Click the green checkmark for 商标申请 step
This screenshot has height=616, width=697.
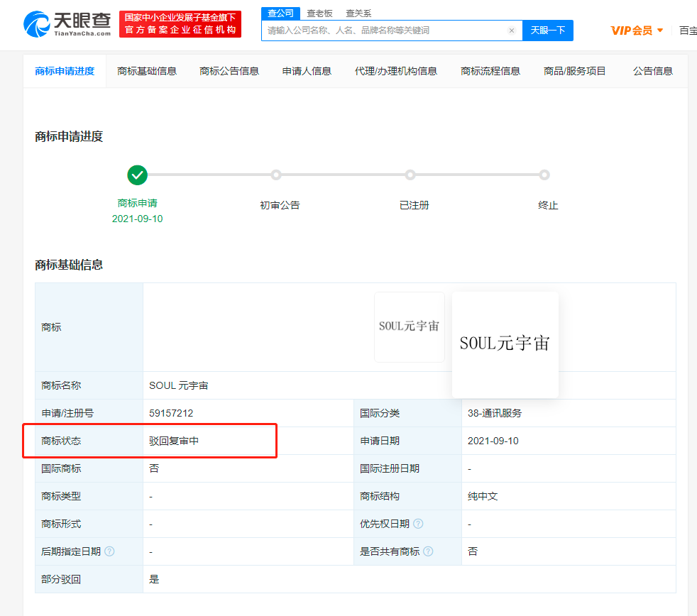138,175
